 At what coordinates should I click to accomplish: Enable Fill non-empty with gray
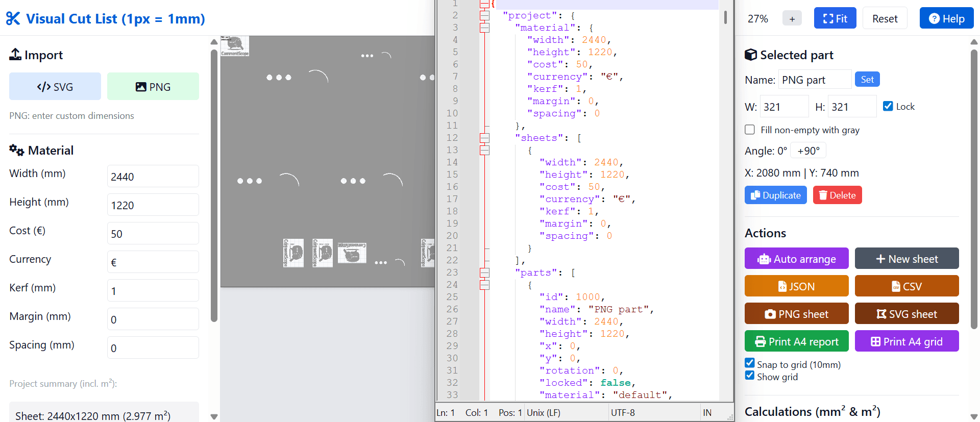pyautogui.click(x=750, y=130)
